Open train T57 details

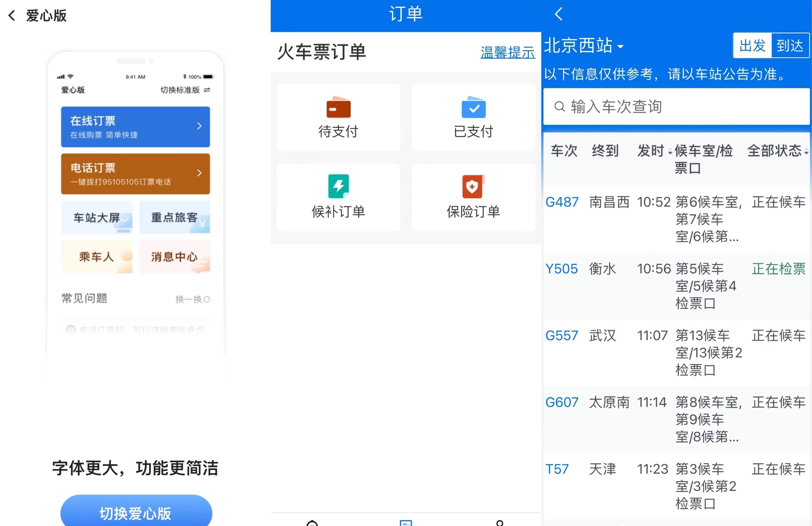pos(557,469)
